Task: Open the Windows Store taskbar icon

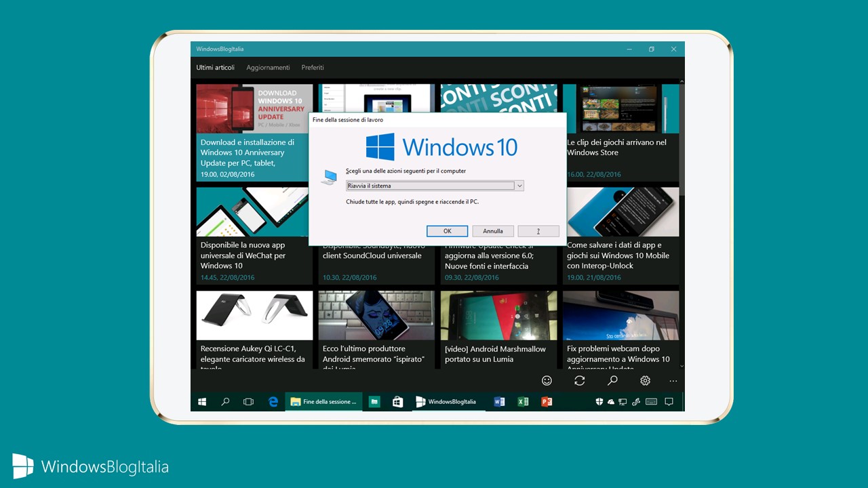Action: (x=398, y=402)
